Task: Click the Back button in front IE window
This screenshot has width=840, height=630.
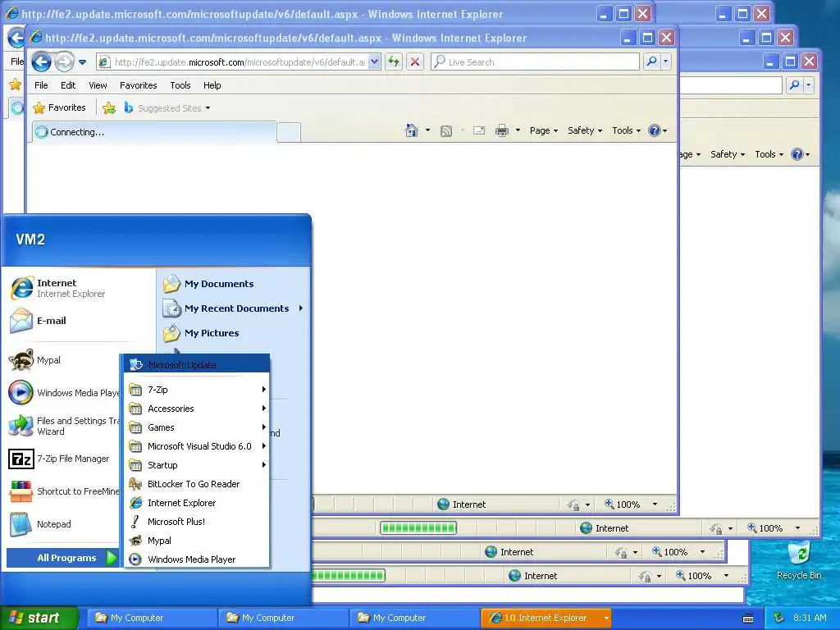Action: [x=41, y=62]
